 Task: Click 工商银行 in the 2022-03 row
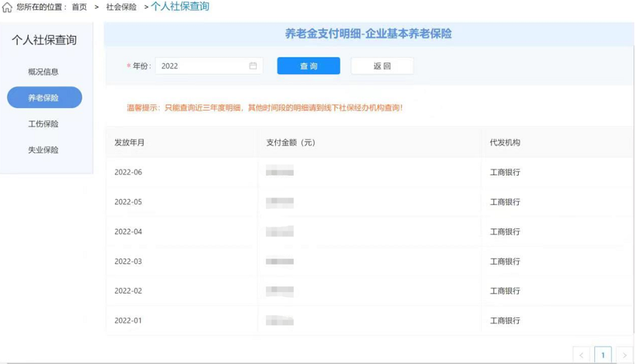click(505, 261)
